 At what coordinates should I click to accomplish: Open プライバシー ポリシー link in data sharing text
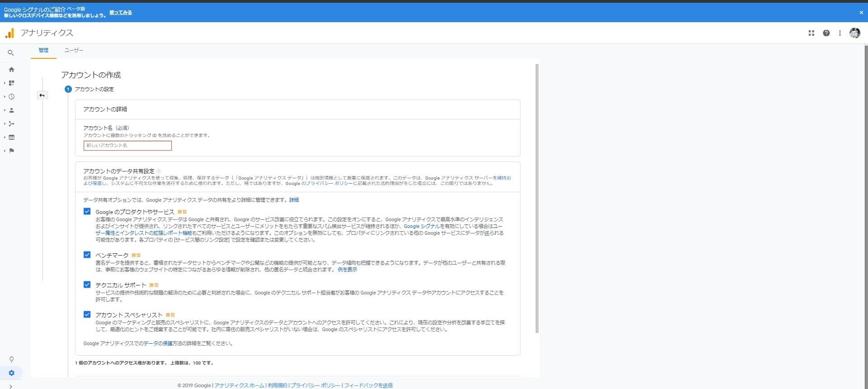coord(329,184)
